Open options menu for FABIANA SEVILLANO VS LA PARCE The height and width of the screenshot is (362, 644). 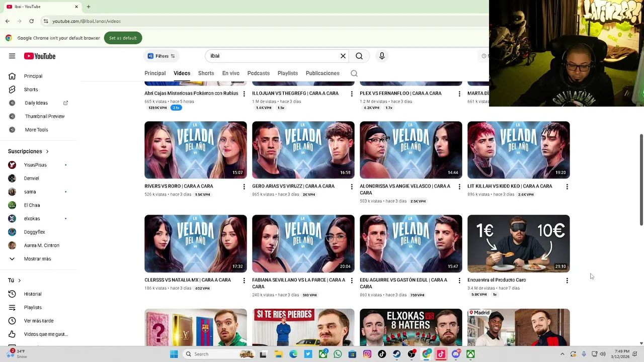[x=352, y=281]
